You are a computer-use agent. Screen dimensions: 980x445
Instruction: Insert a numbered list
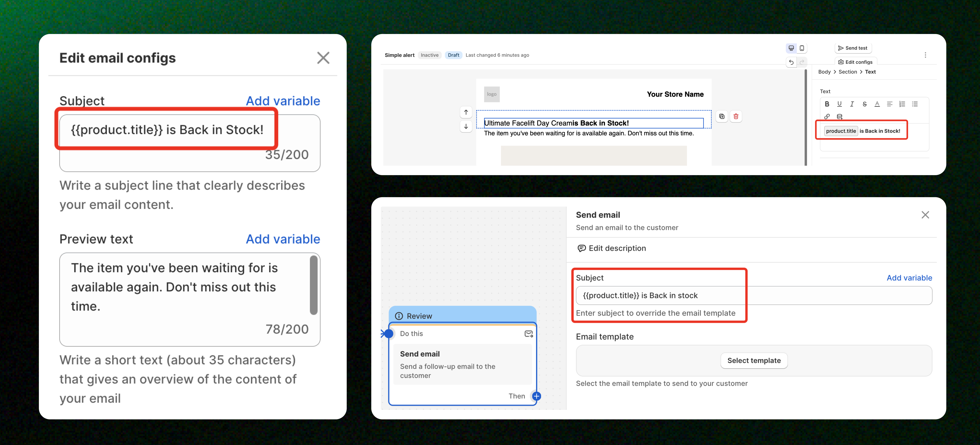[902, 104]
